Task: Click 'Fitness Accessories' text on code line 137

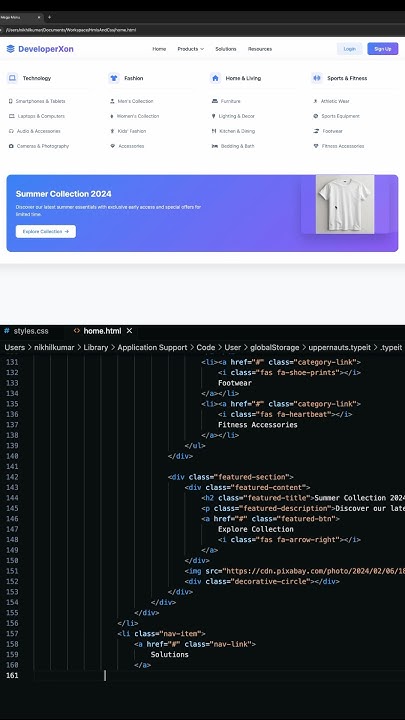Action: [x=258, y=425]
